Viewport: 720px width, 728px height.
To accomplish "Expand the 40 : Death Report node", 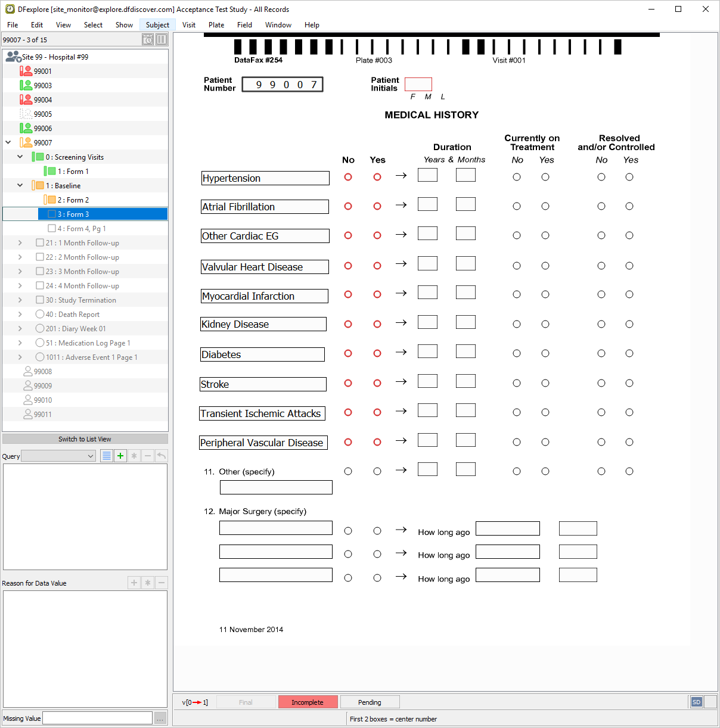I will 20,314.
